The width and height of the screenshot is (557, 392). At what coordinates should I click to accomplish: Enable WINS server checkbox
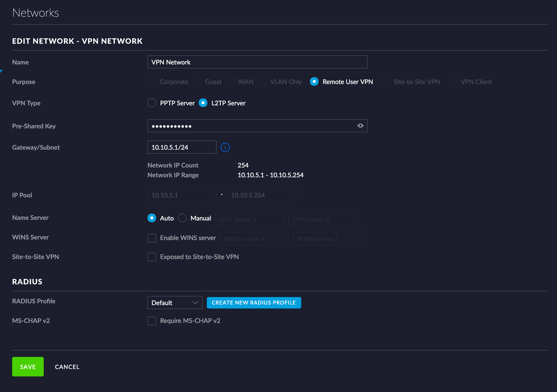coord(152,238)
